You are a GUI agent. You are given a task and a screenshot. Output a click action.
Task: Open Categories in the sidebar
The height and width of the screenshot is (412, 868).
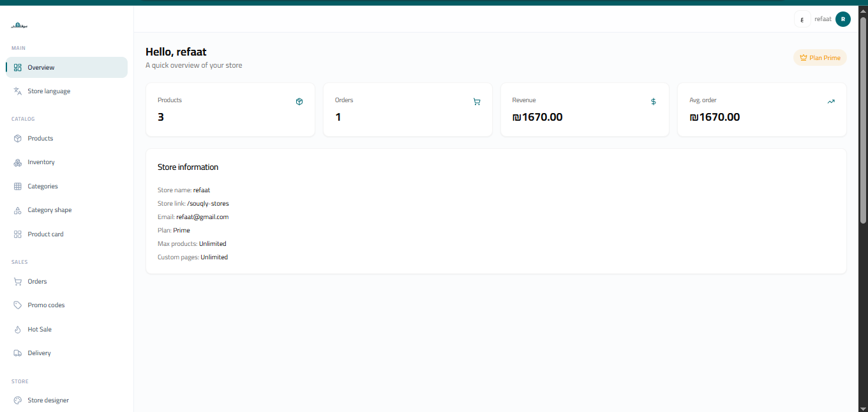pyautogui.click(x=67, y=187)
